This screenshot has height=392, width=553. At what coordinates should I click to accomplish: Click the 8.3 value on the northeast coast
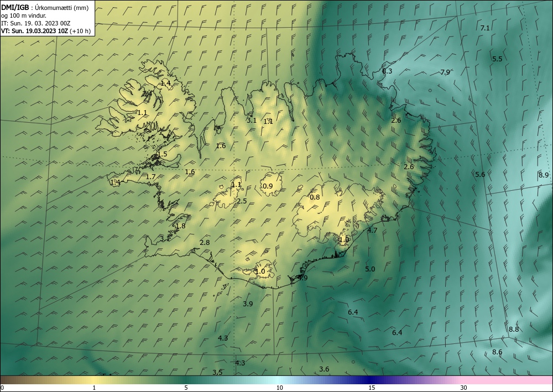click(387, 71)
